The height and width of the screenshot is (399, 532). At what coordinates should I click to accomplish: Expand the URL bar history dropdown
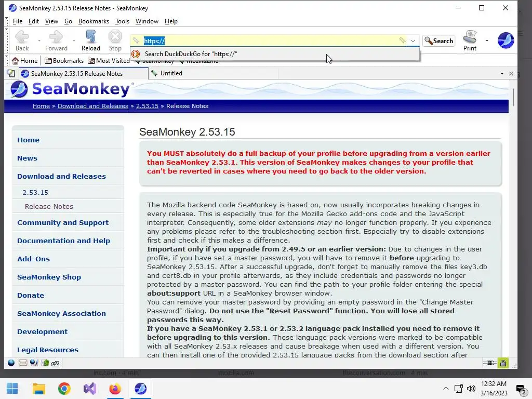[413, 41]
